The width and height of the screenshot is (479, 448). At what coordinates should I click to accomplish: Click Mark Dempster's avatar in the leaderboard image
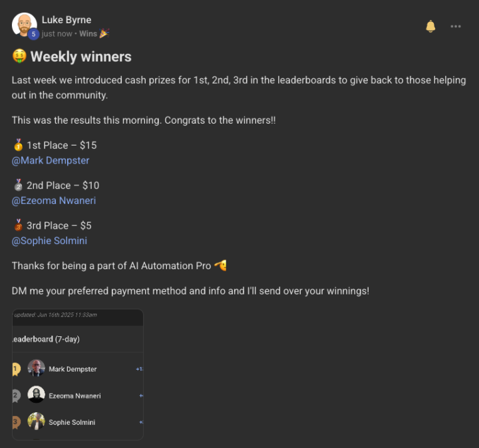37,368
